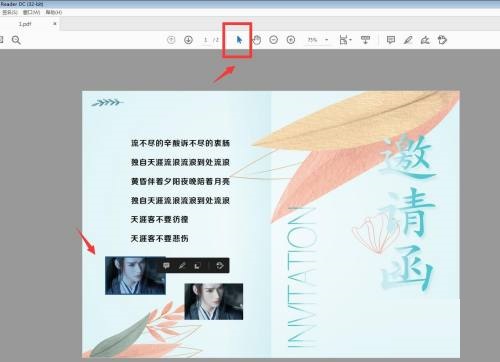Click the line 天涯客不要悲伤
Image resolution: width=500 pixels, height=362 pixels.
tap(160, 239)
